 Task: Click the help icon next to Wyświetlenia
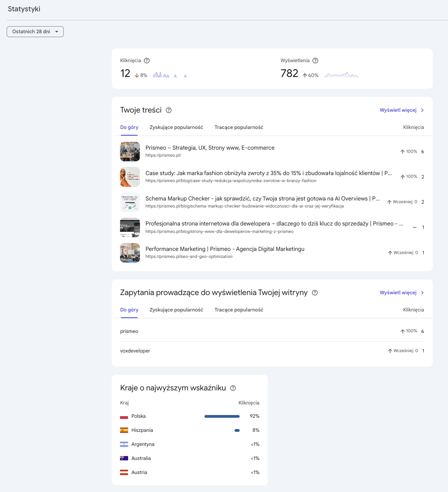(315, 61)
